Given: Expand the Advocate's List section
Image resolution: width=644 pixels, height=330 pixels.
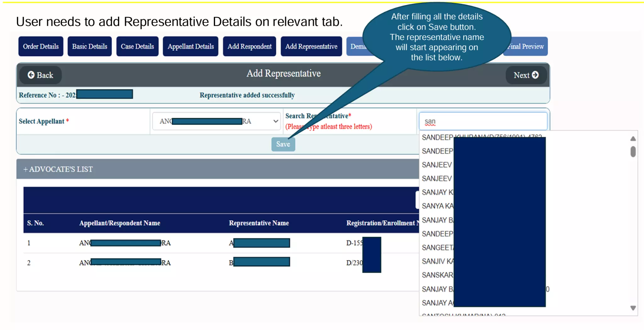Looking at the screenshot, I should 58,169.
